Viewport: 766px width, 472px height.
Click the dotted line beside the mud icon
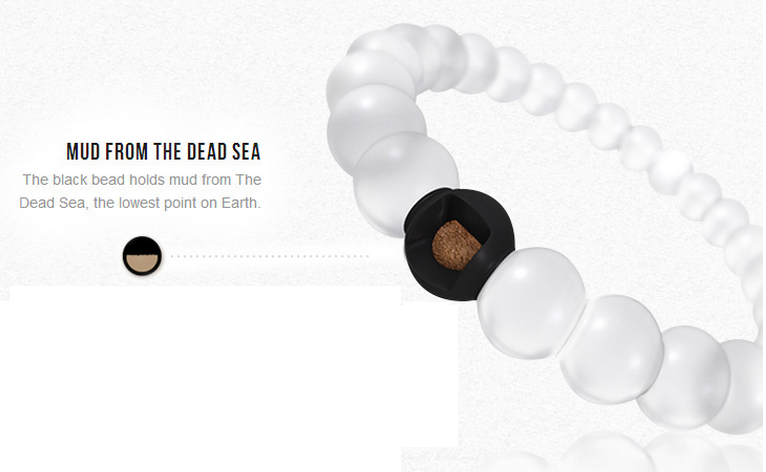click(x=270, y=256)
